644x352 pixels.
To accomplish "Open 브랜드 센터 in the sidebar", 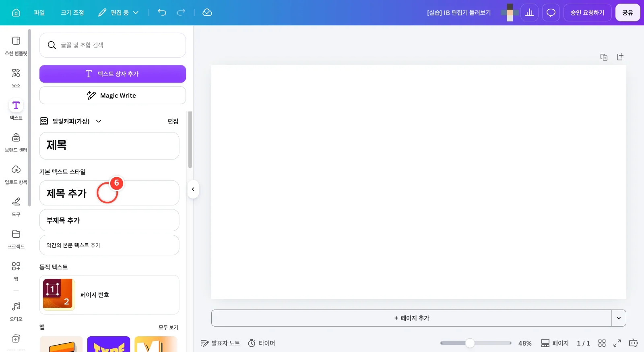I will click(16, 143).
